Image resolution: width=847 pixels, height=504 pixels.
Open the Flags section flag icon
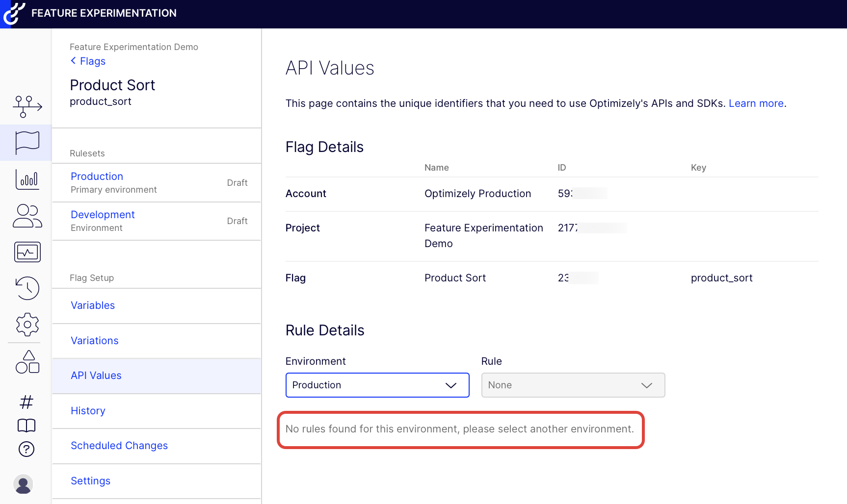coord(27,143)
